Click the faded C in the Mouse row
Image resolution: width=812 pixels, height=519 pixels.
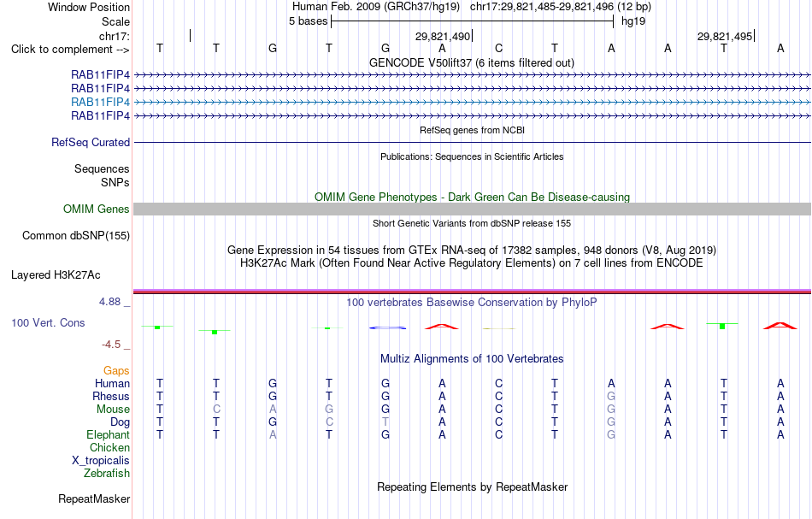216,410
